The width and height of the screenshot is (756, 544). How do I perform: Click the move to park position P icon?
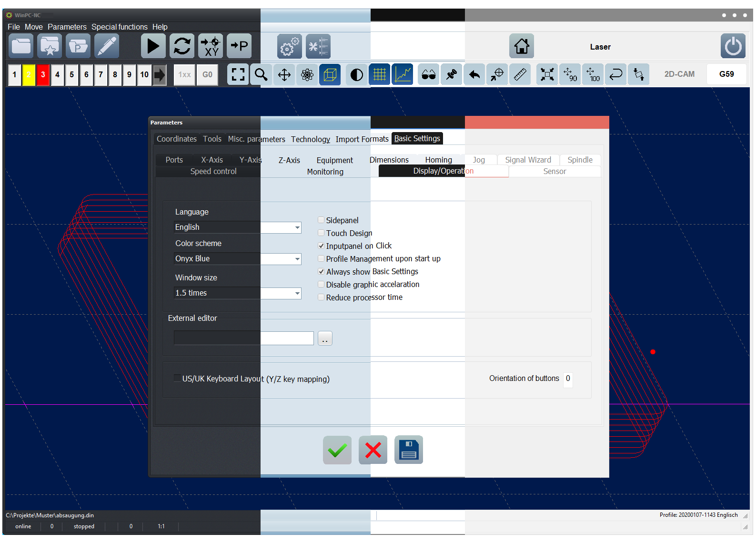[239, 46]
